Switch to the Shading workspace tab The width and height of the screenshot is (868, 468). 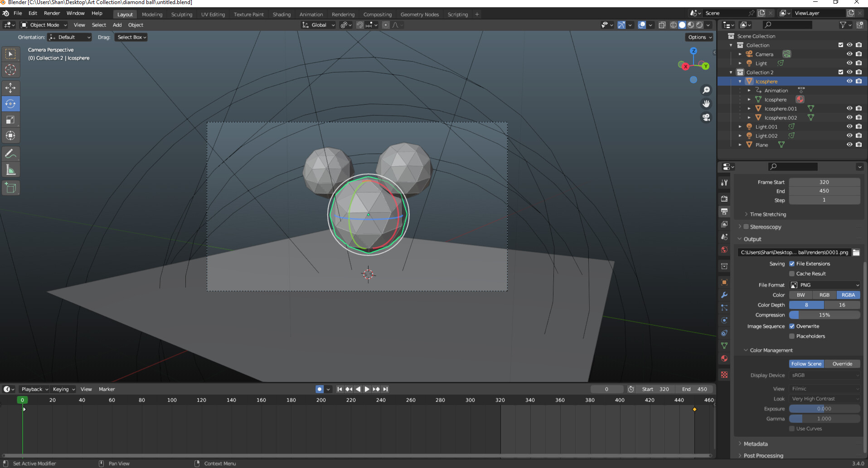281,14
